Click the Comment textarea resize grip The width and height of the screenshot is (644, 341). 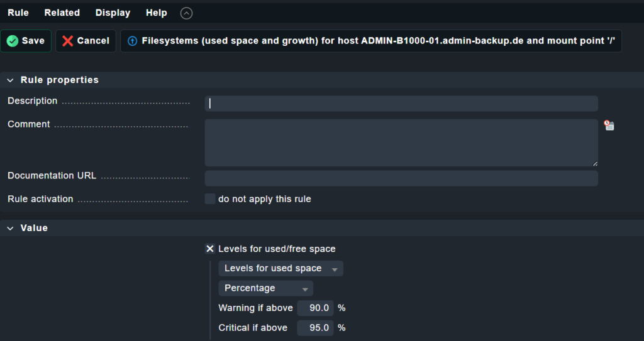(x=595, y=163)
